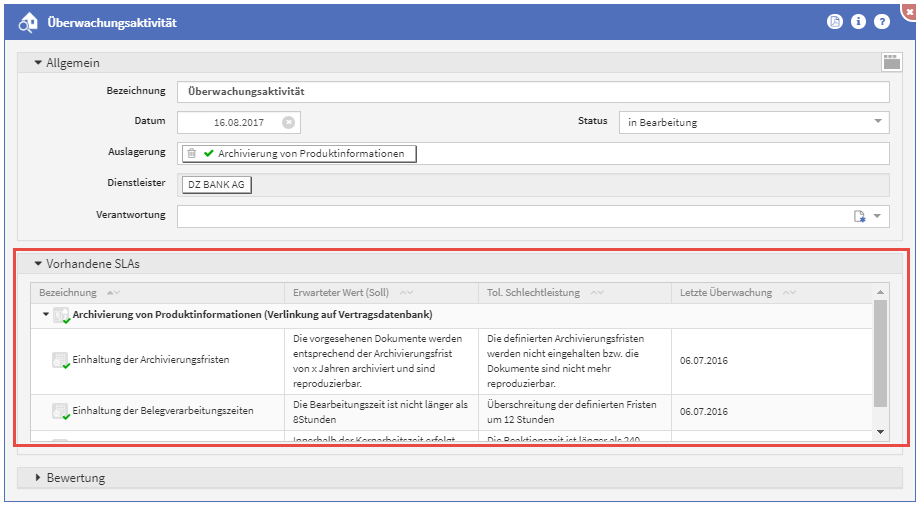Click the add document icon in Verantwortung
The width and height of the screenshot is (921, 505).
point(858,216)
